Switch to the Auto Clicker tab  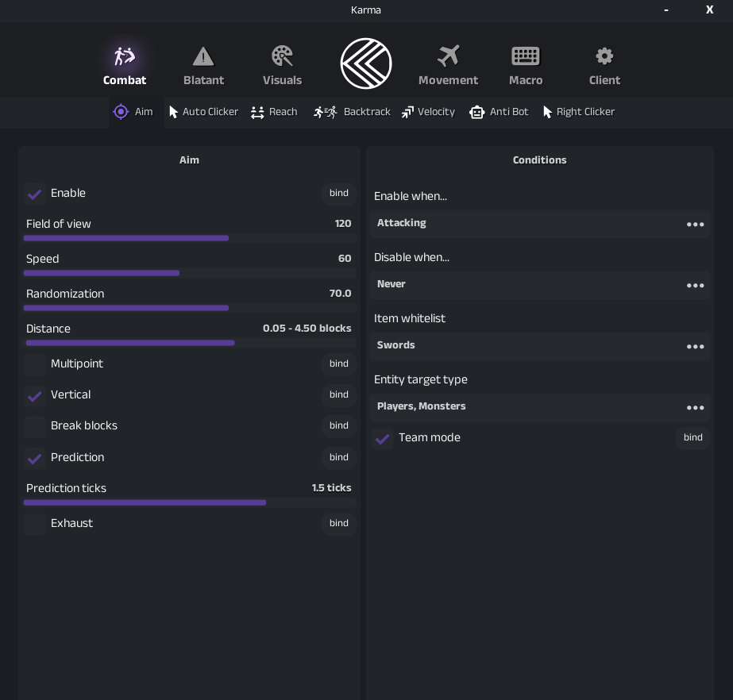pyautogui.click(x=204, y=112)
